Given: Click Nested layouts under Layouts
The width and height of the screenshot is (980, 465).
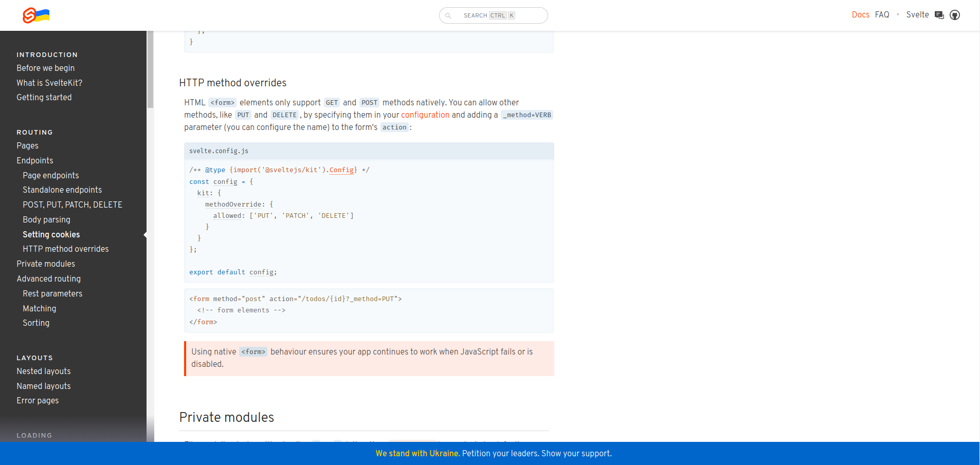Looking at the screenshot, I should pyautogui.click(x=44, y=371).
